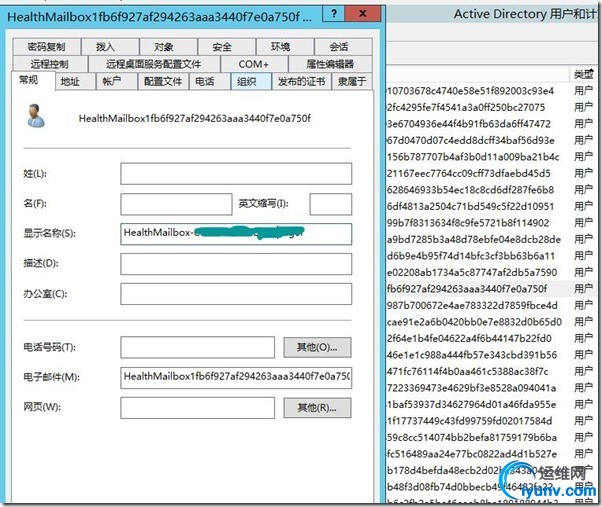Select the 远程控制 tab

(50, 64)
